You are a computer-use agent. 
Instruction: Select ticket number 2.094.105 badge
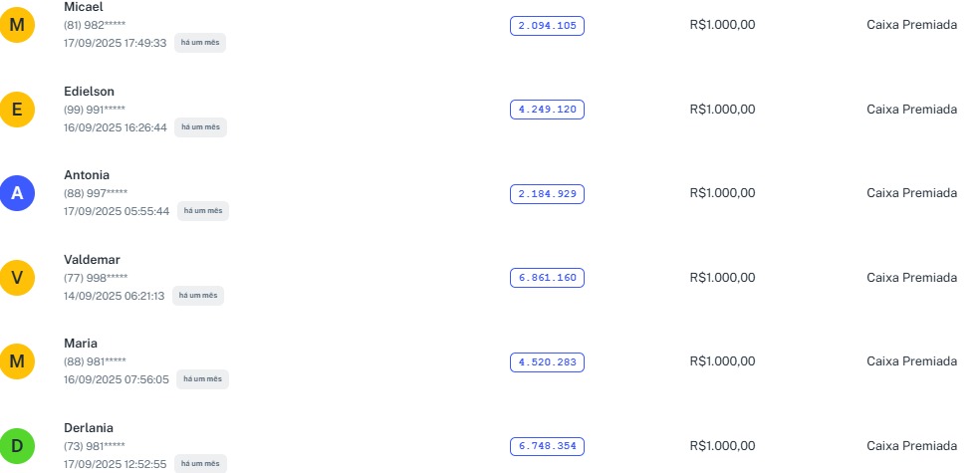pyautogui.click(x=547, y=26)
